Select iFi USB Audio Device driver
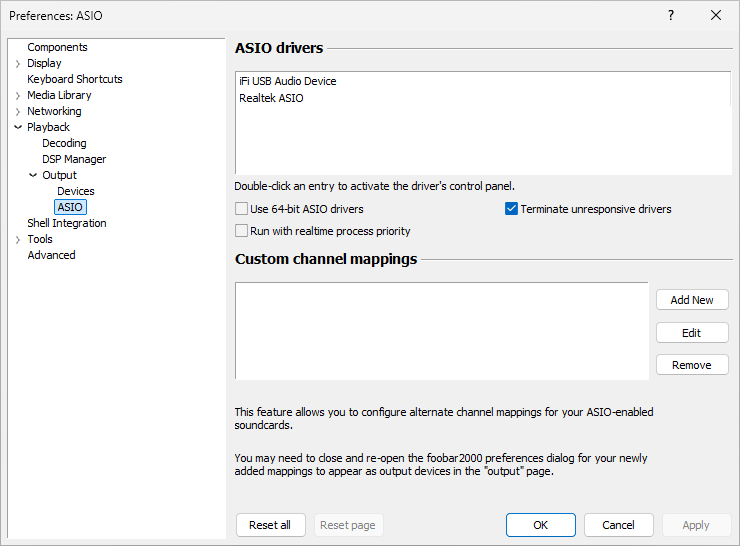Image resolution: width=740 pixels, height=546 pixels. 288,81
